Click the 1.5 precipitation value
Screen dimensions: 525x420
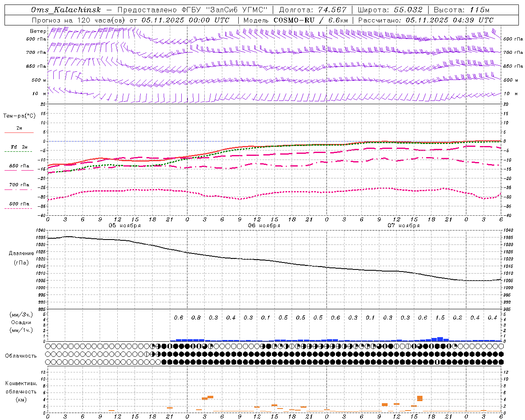tap(440, 318)
